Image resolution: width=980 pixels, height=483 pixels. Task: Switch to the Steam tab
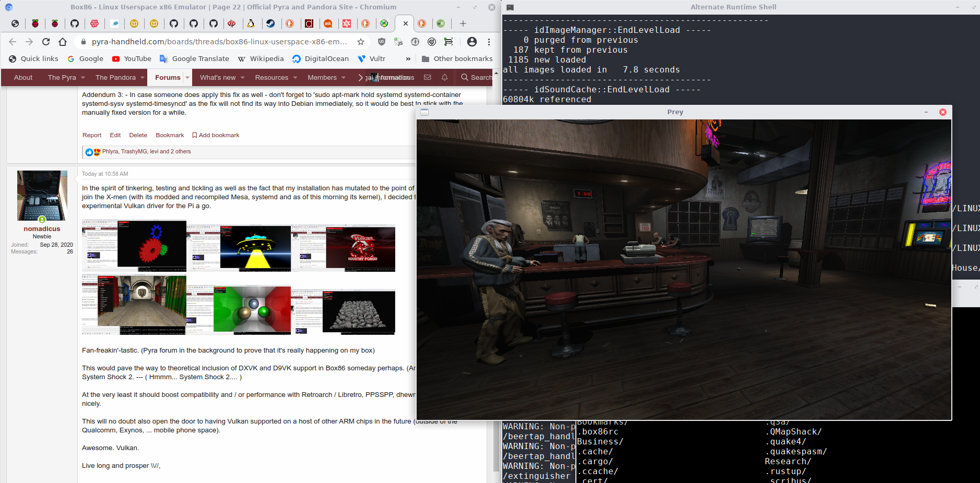tap(270, 23)
